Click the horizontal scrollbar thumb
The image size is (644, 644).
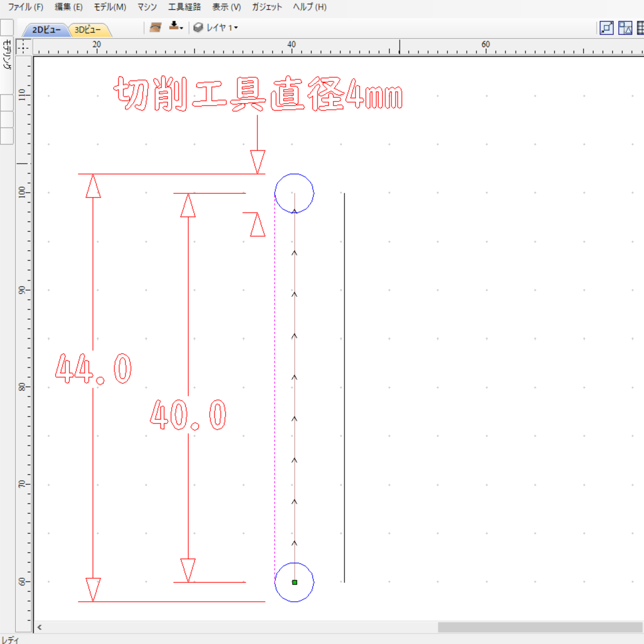pos(540,627)
